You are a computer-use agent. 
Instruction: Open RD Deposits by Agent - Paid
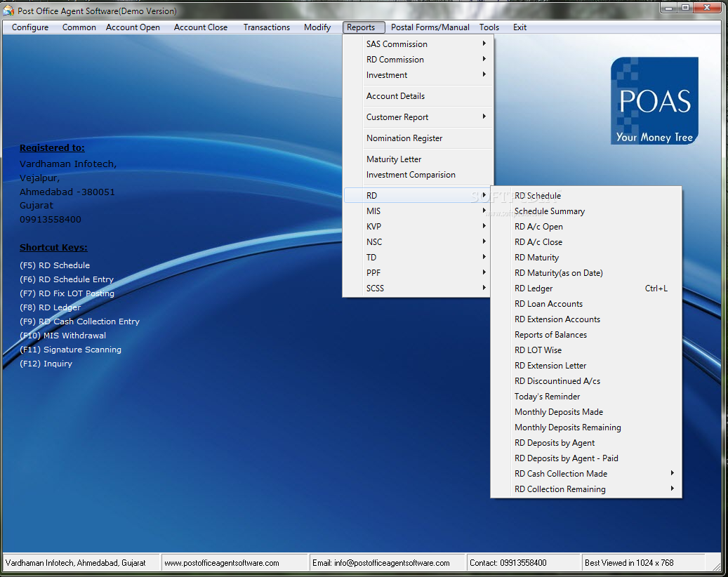586,458
